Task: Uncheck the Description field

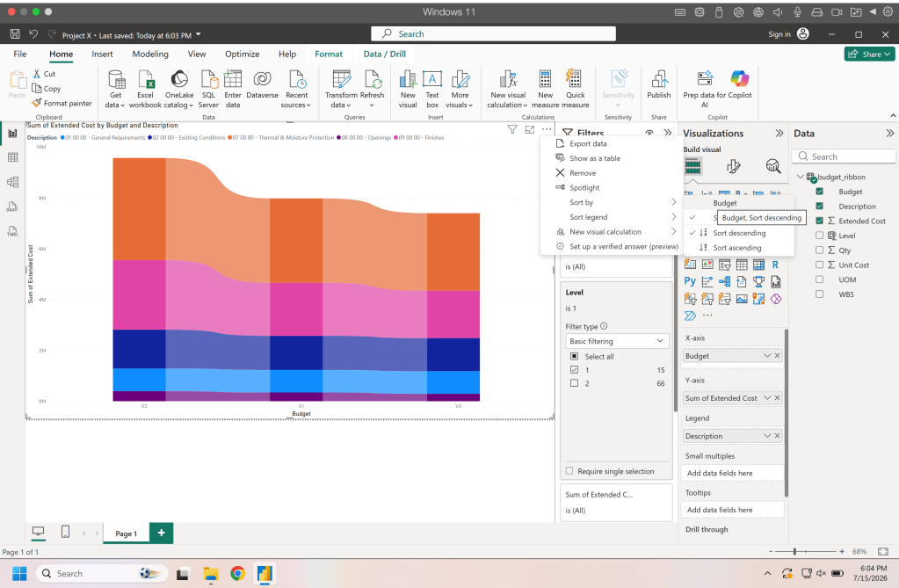Action: pos(819,206)
